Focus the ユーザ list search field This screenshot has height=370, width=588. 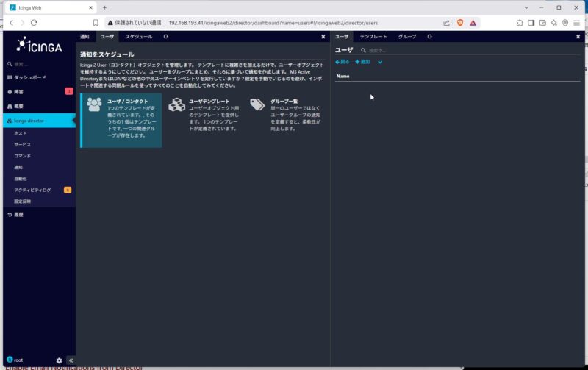point(469,50)
